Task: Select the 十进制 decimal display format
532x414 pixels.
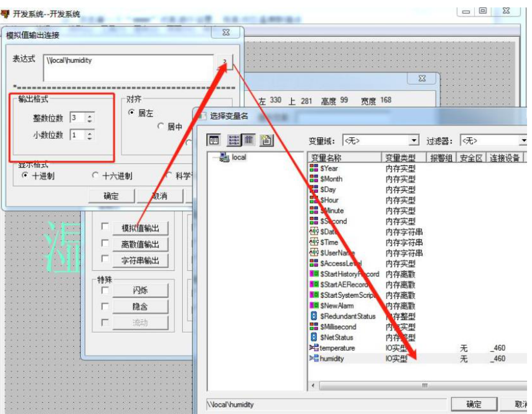Action: coord(25,175)
